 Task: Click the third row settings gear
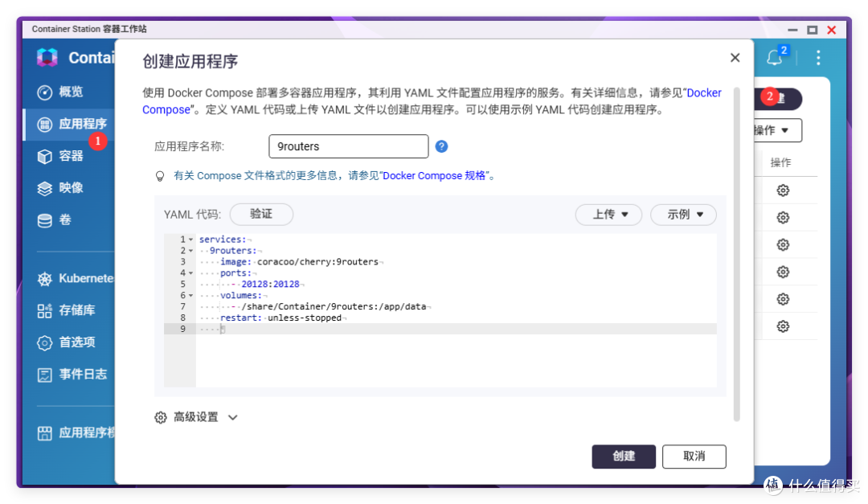(x=783, y=245)
